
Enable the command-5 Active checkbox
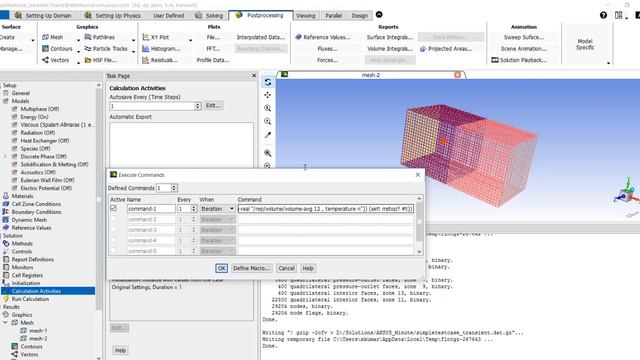tap(113, 251)
